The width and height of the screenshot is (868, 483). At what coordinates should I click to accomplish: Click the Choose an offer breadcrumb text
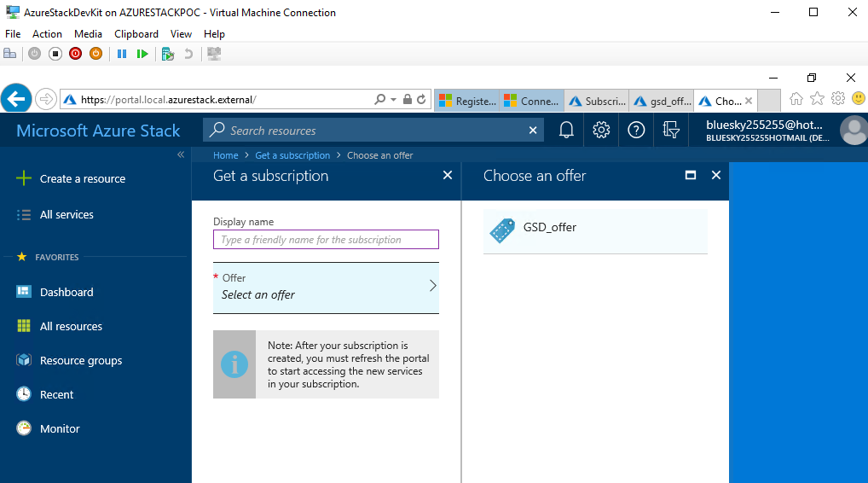(x=379, y=155)
